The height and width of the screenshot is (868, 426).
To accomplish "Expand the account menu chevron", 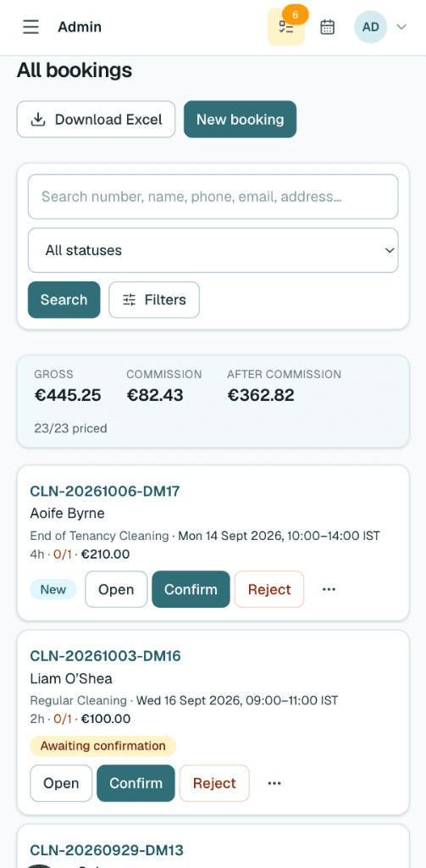I will click(402, 26).
